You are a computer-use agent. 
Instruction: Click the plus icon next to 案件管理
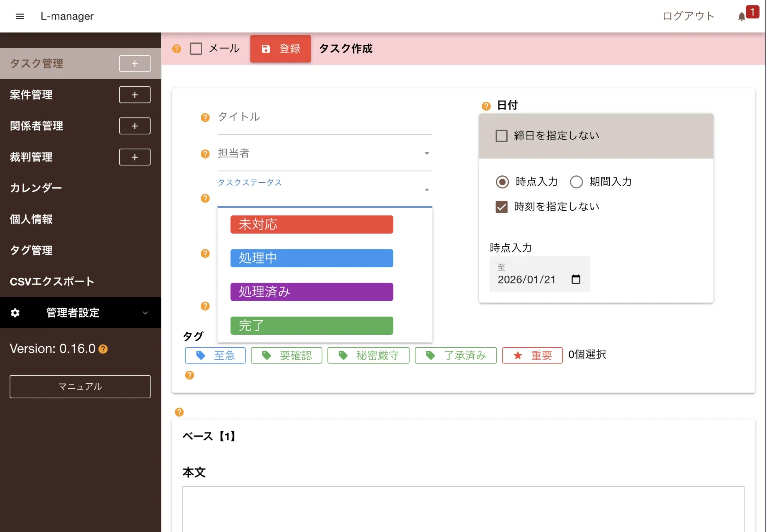click(134, 95)
